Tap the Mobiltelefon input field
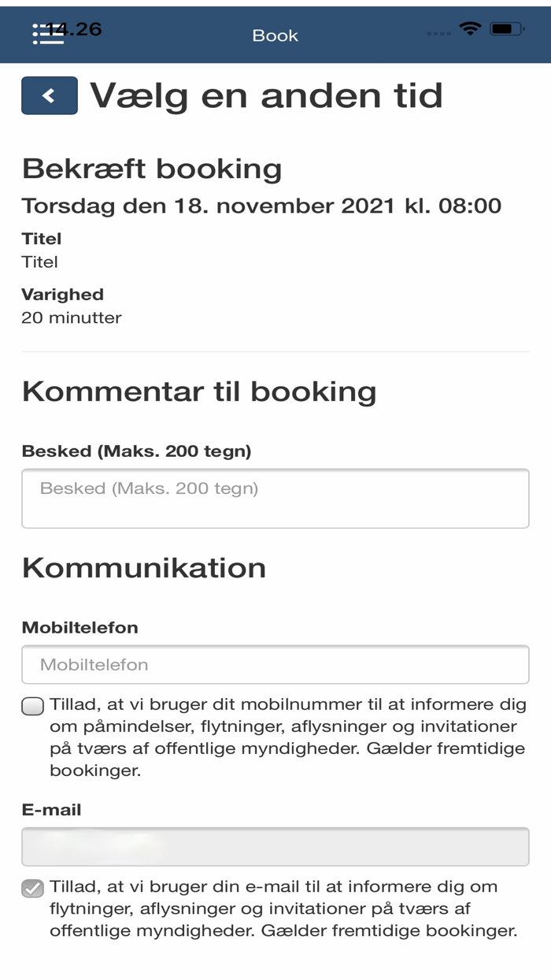 point(275,664)
